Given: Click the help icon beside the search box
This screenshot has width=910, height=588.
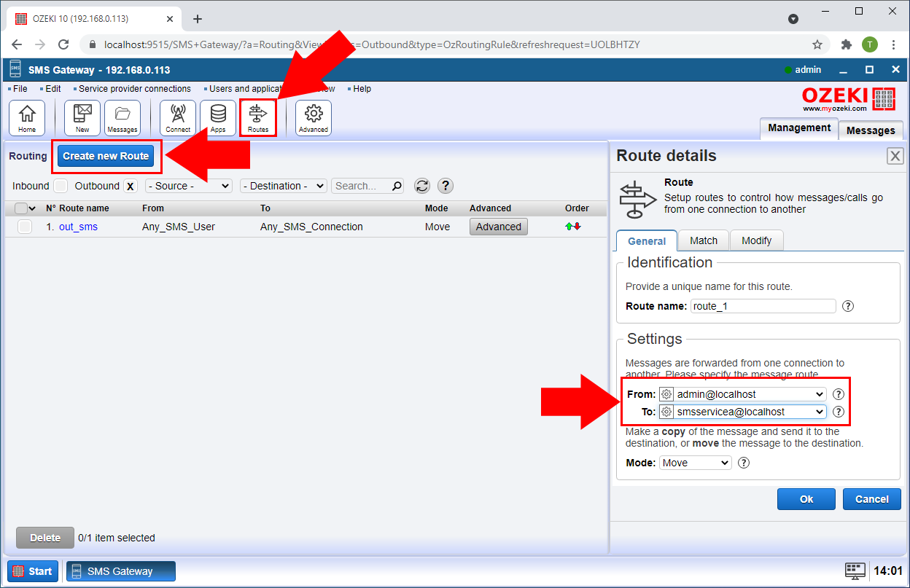Looking at the screenshot, I should (446, 186).
